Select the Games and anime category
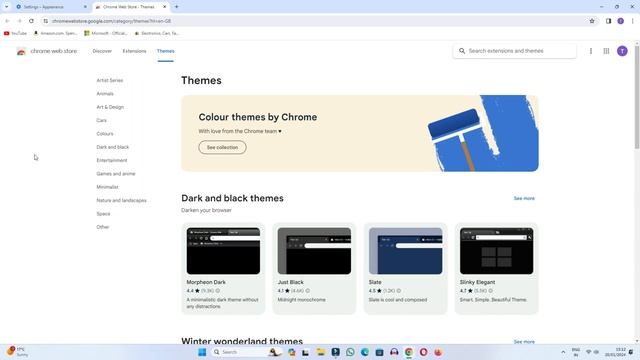This screenshot has height=360, width=640. 116,174
